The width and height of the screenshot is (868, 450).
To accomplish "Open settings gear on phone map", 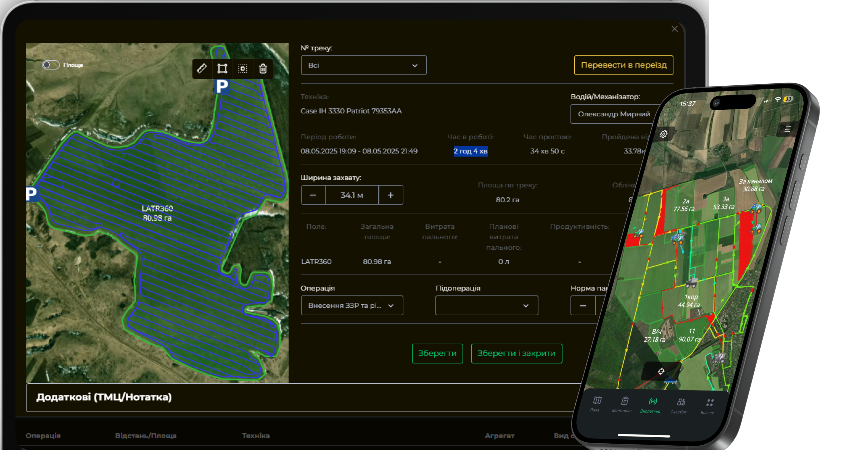I will (663, 134).
